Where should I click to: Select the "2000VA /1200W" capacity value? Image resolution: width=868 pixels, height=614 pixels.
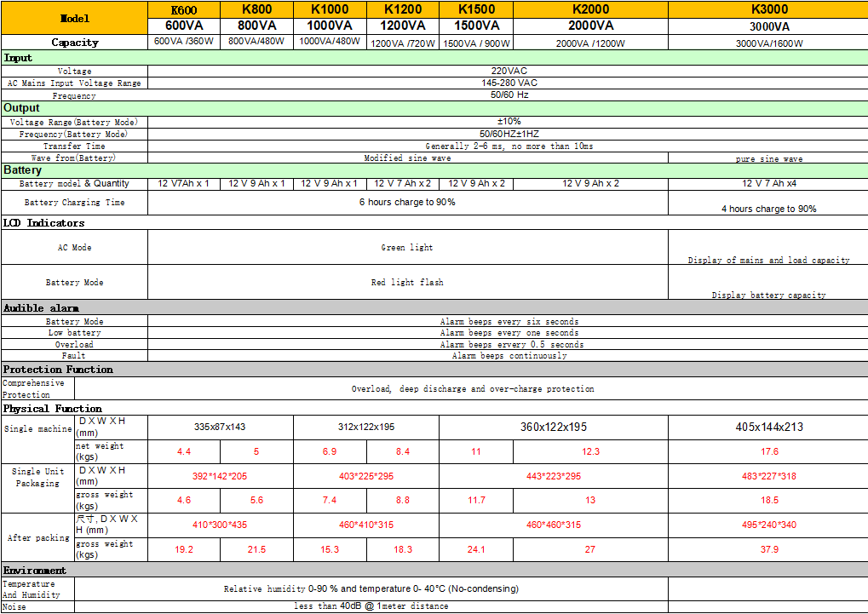click(590, 43)
